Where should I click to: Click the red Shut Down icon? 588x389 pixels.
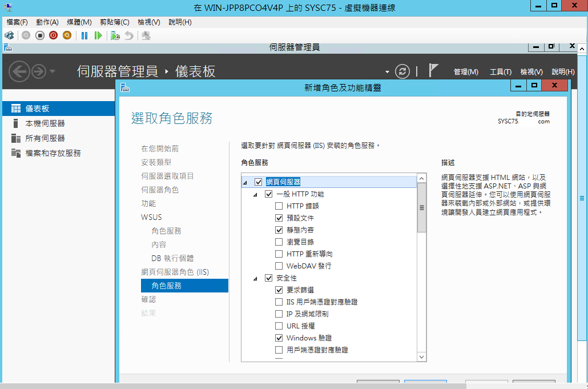[53, 35]
